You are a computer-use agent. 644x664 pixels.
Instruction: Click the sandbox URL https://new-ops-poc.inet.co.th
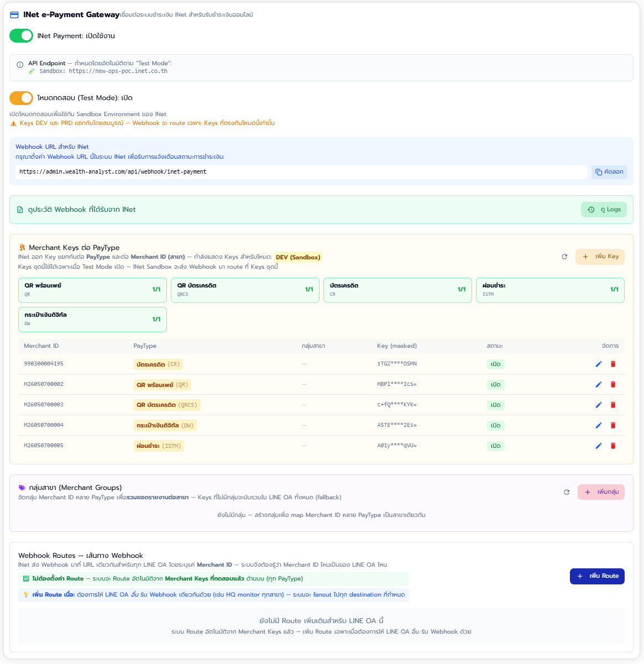[x=118, y=71]
